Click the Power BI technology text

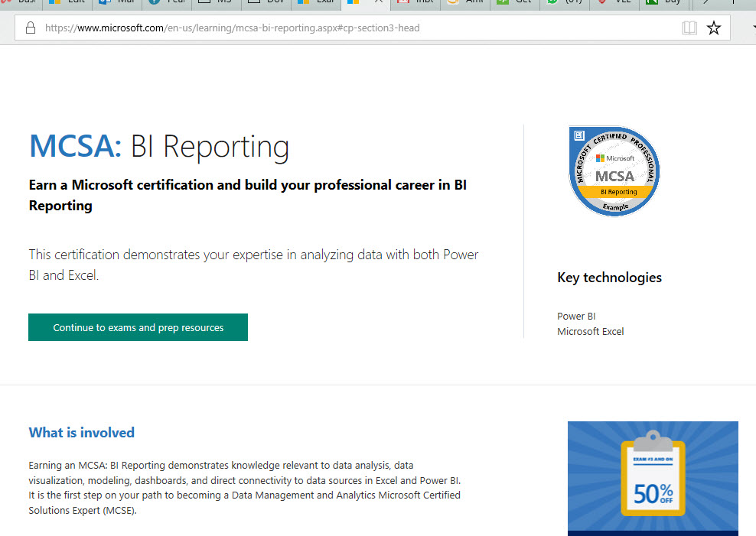(x=576, y=317)
